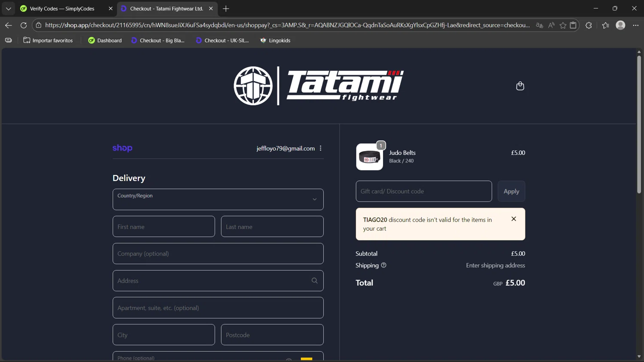644x362 pixels.
Task: Open browser settings and more menu
Action: pos(636,25)
